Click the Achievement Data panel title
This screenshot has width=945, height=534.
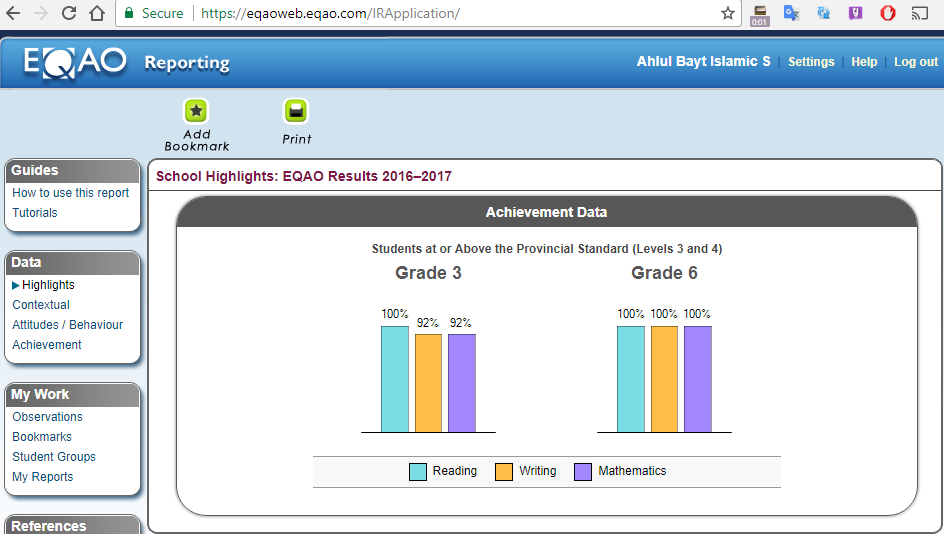point(546,212)
